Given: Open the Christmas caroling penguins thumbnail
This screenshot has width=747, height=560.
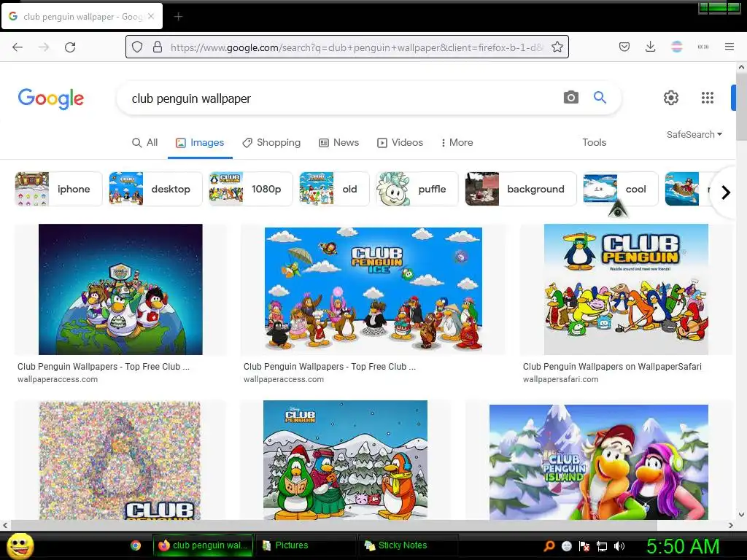Looking at the screenshot, I should (x=345, y=460).
